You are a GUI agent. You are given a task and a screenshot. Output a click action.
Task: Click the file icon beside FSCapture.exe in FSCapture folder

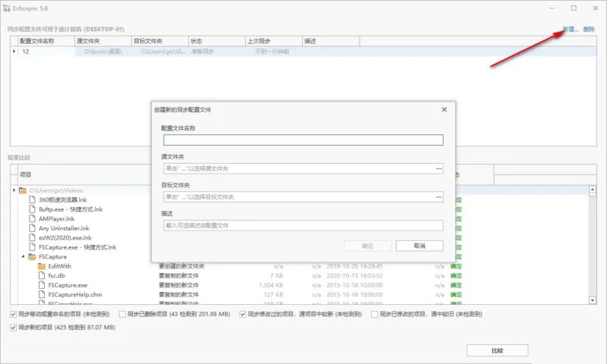point(42,285)
